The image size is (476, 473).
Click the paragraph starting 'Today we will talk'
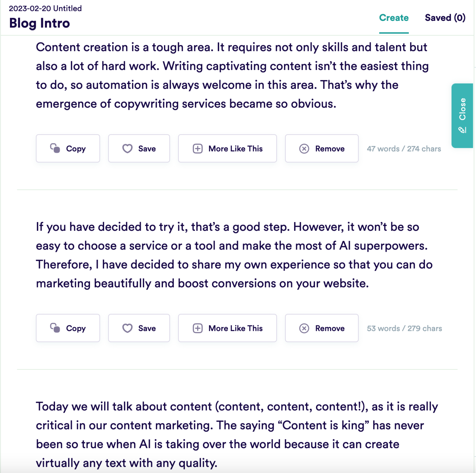237,435
